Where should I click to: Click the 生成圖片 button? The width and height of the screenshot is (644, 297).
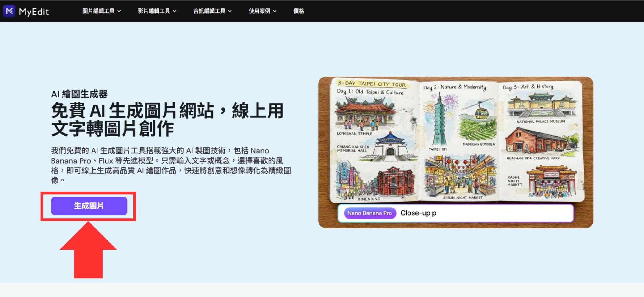pos(89,206)
